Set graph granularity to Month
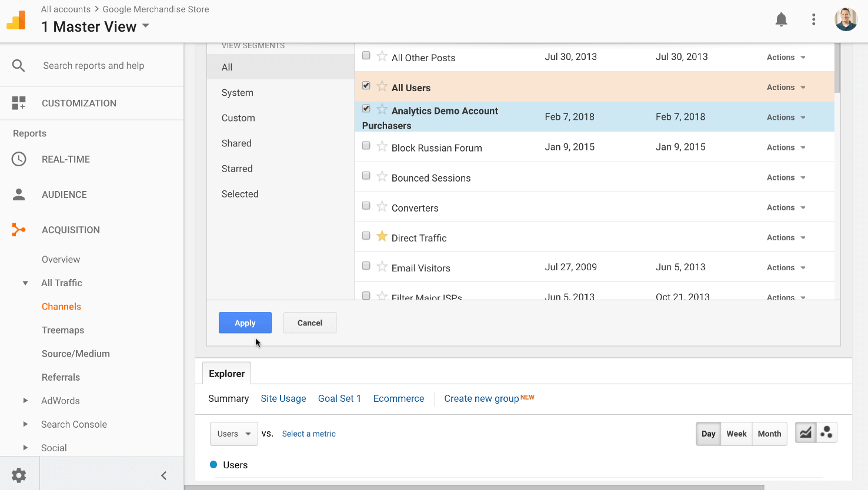This screenshot has width=868, height=490. pyautogui.click(x=769, y=434)
